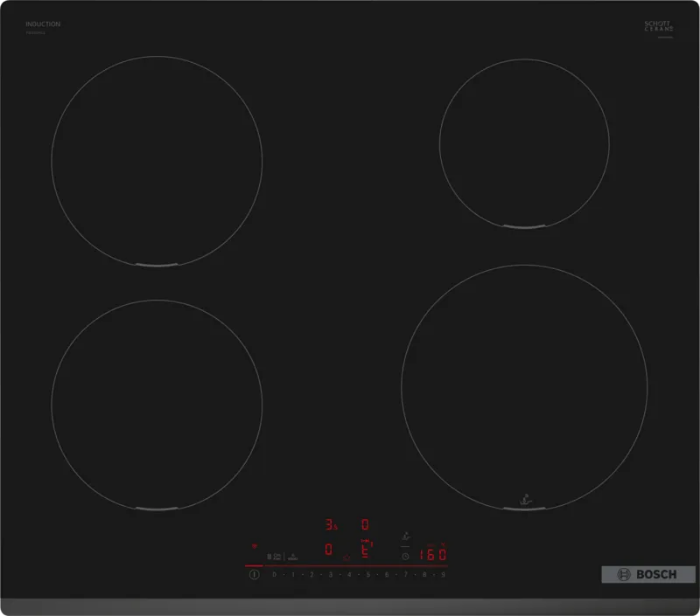Tap the red timer display reading 160

pyautogui.click(x=433, y=554)
